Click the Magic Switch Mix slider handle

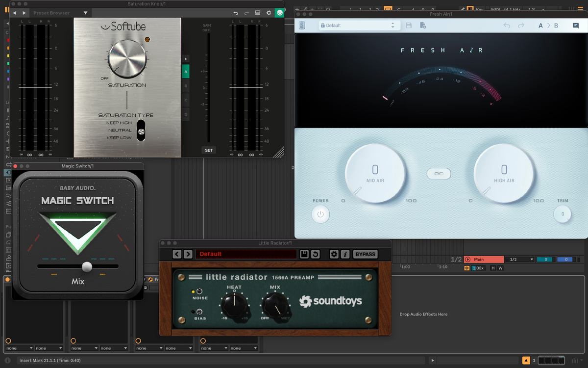tap(87, 266)
